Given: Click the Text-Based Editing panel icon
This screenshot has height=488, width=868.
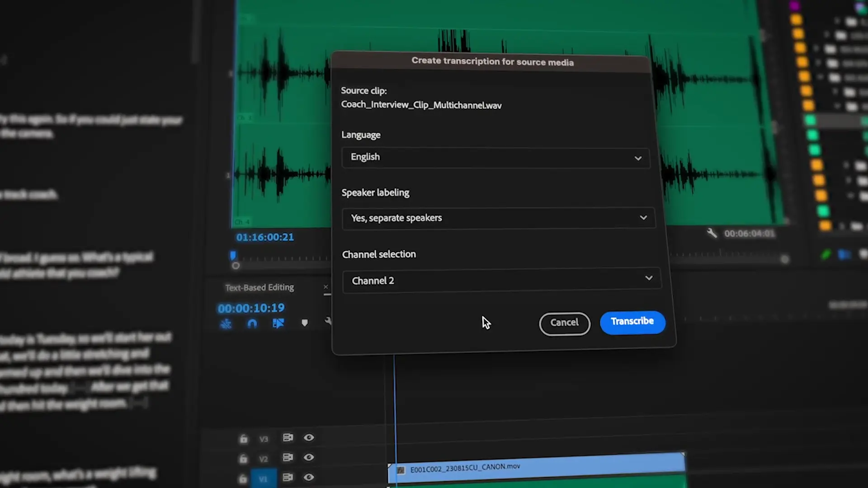Looking at the screenshot, I should tap(259, 287).
